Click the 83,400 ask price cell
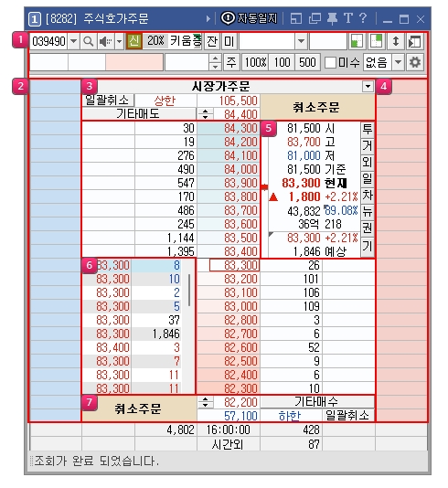The width and height of the screenshot is (448, 488). click(x=229, y=251)
